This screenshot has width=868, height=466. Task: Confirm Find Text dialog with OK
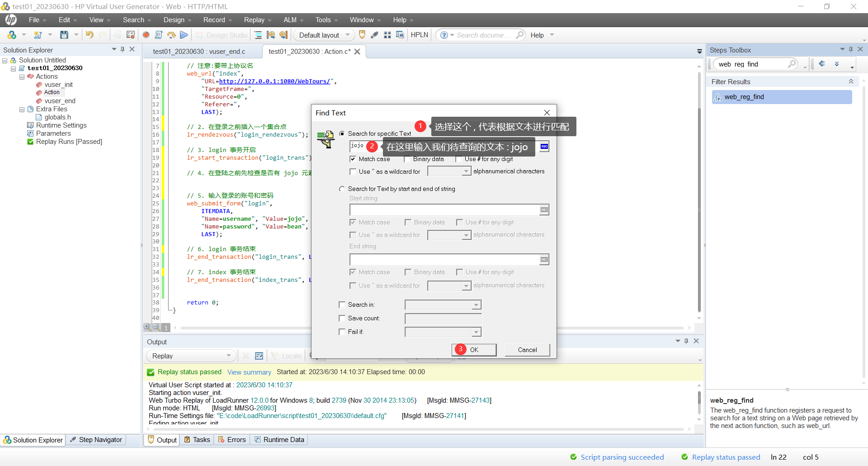474,350
